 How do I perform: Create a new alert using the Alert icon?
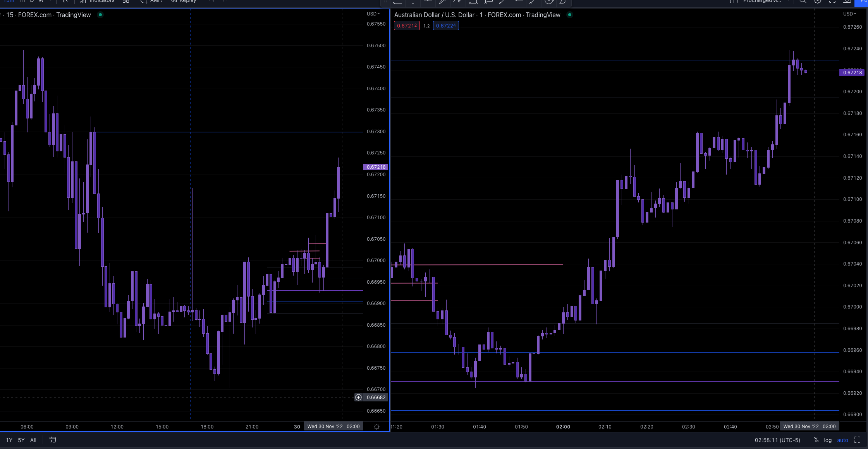point(151,2)
